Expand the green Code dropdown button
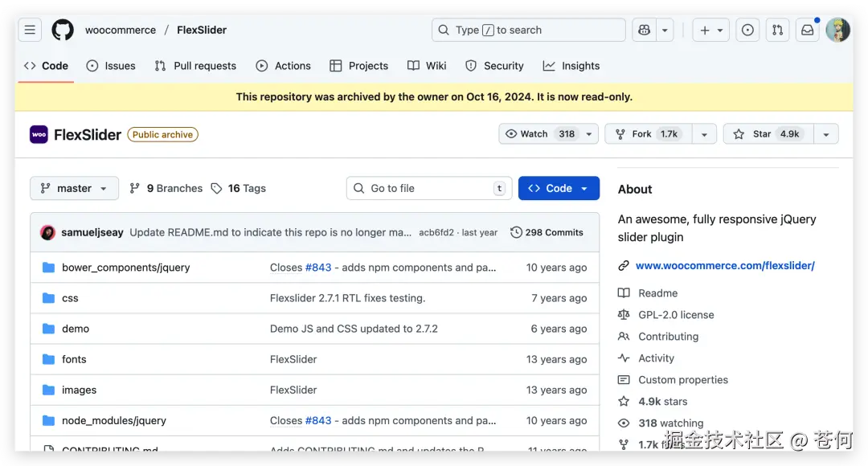 pos(559,188)
